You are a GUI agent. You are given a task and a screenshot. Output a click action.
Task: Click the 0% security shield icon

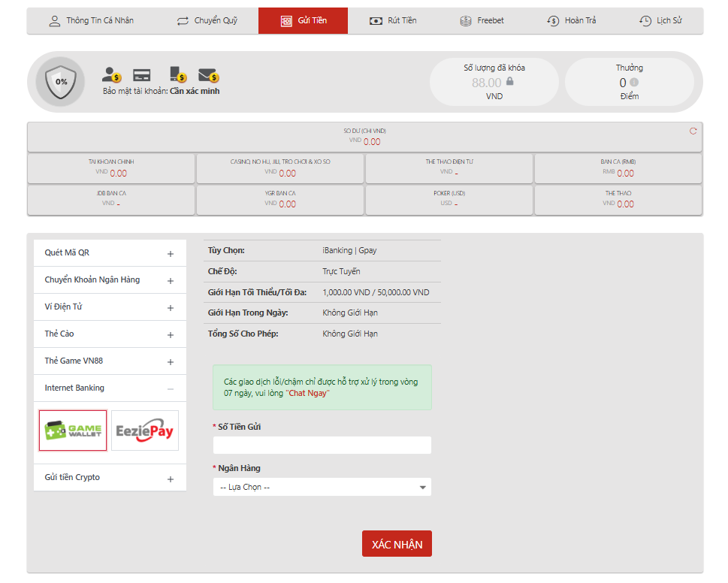[61, 82]
